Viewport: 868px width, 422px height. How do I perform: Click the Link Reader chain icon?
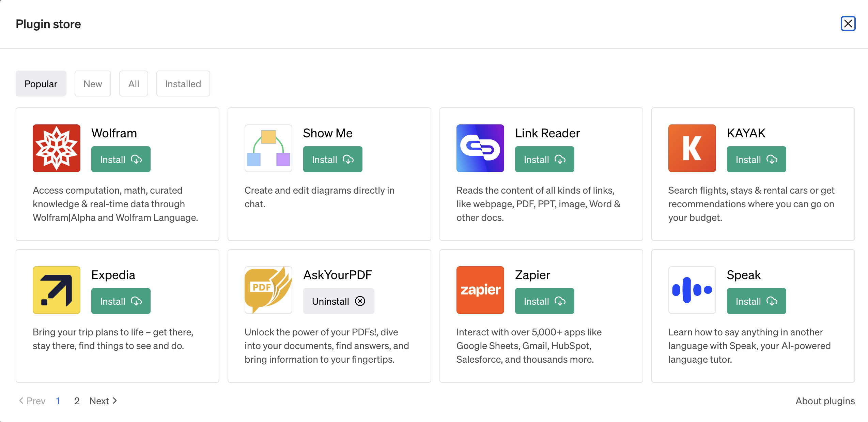[x=480, y=148]
